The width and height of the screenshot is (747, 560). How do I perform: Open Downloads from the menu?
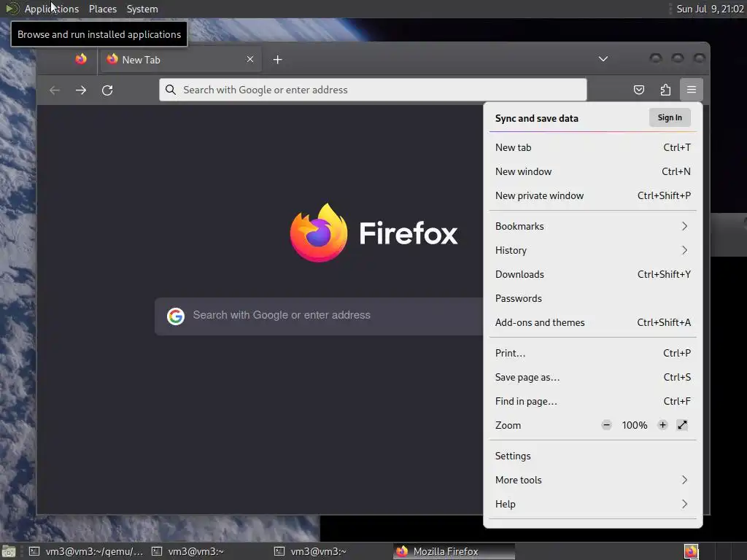(x=592, y=274)
